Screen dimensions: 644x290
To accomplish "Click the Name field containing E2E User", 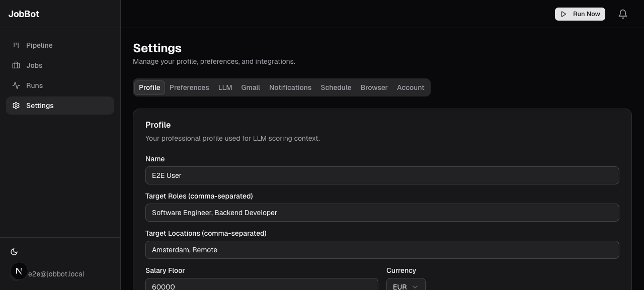I will (382, 175).
